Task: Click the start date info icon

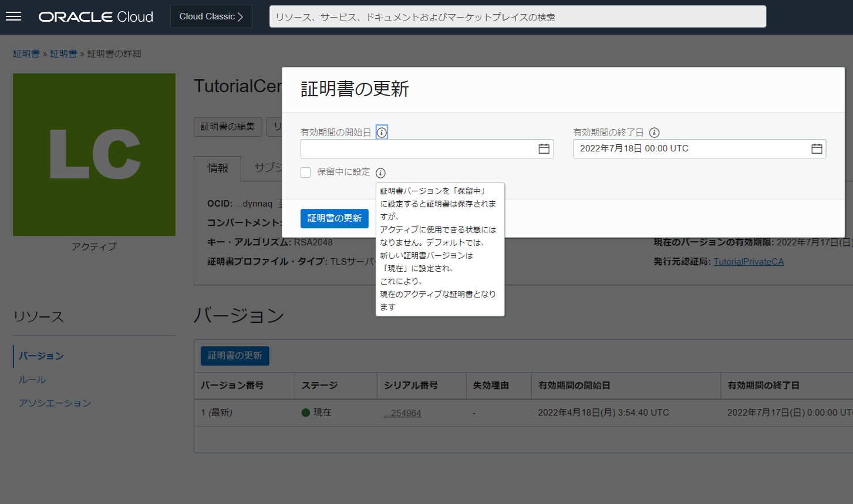Action: tap(382, 133)
